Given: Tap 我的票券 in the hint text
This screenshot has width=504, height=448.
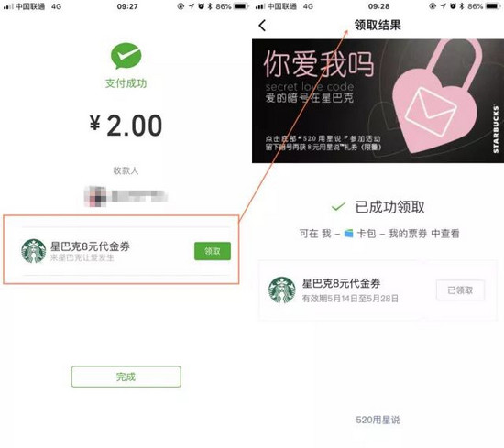Looking at the screenshot, I should (408, 234).
